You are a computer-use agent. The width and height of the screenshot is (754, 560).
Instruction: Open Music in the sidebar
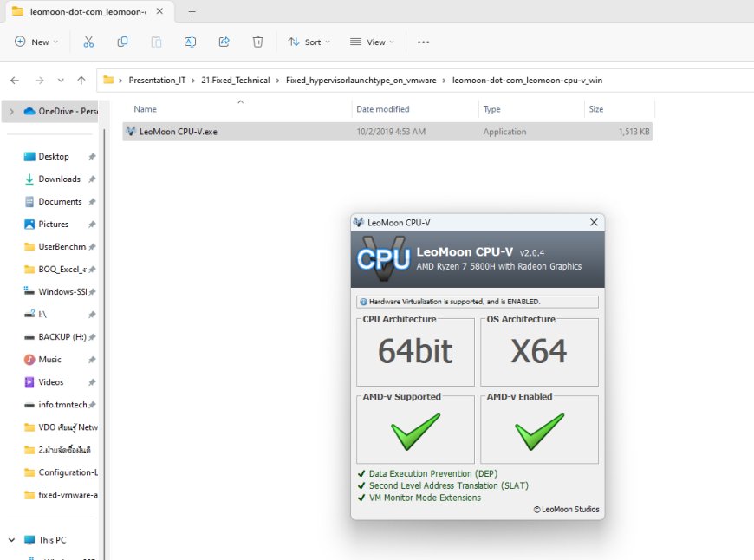pos(49,360)
